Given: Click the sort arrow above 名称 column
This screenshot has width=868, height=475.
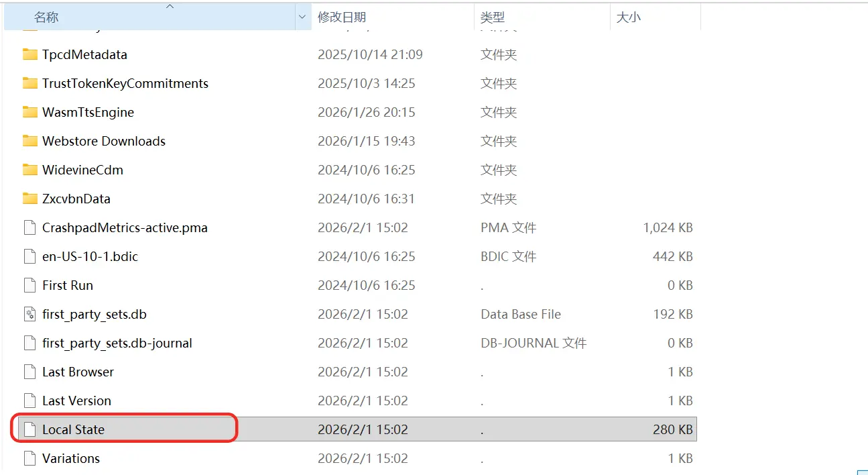Looking at the screenshot, I should [170, 5].
